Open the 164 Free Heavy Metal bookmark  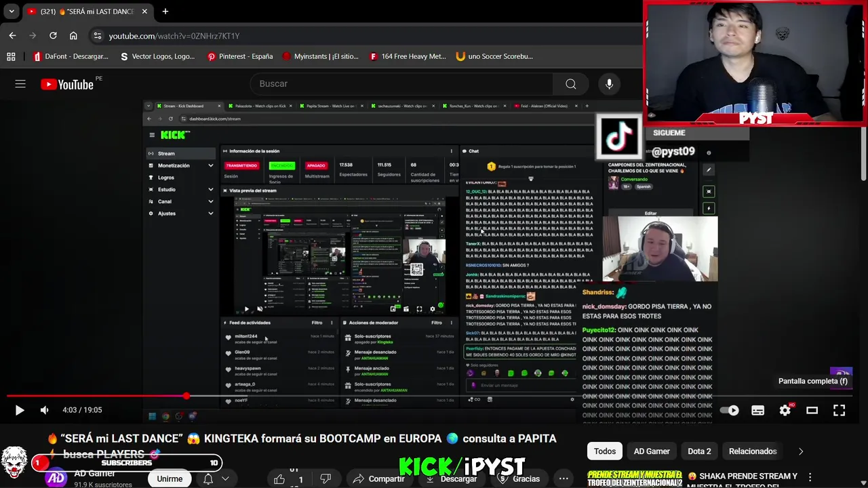[x=408, y=56]
